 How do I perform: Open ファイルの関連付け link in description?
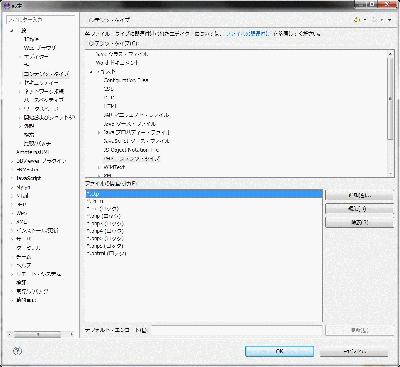[249, 34]
